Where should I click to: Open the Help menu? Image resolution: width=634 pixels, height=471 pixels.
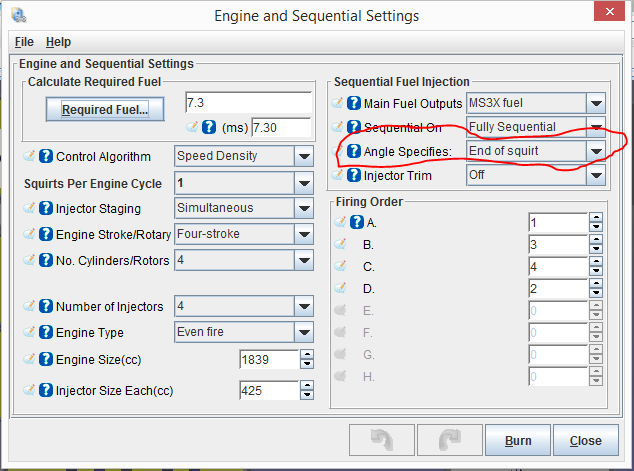(58, 42)
